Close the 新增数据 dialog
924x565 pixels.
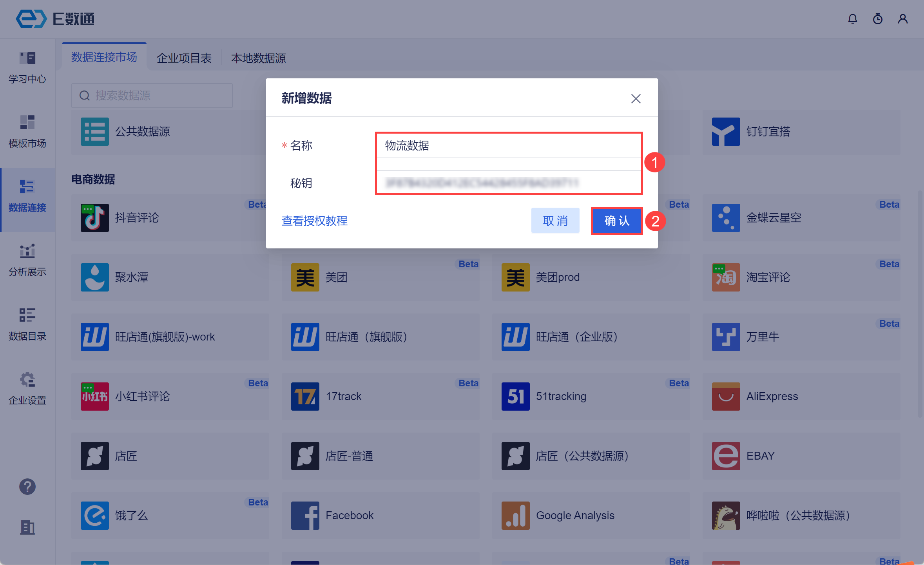coord(636,99)
